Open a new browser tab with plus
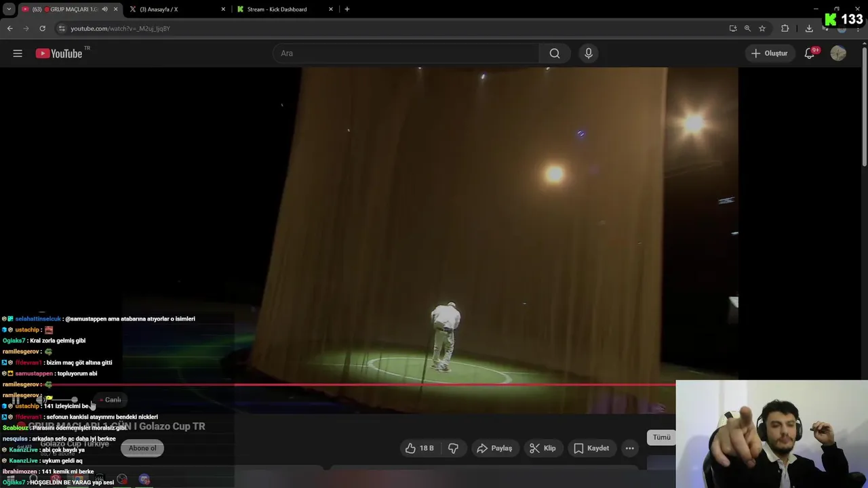Viewport: 868px width, 488px height. click(347, 9)
